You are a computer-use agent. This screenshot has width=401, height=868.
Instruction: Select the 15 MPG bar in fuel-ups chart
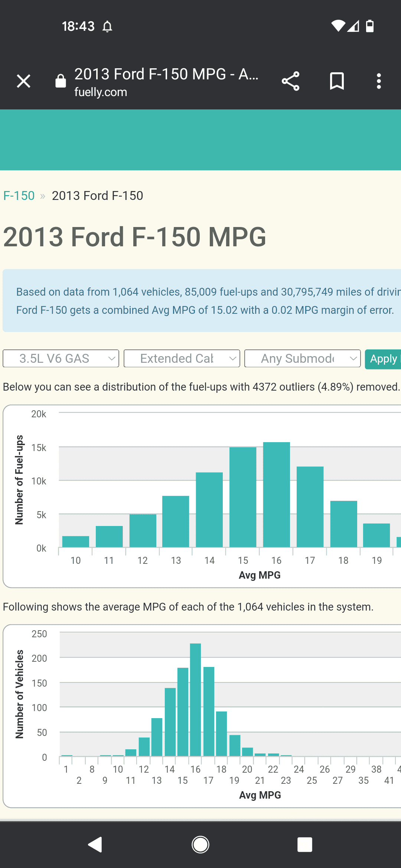pos(243,497)
